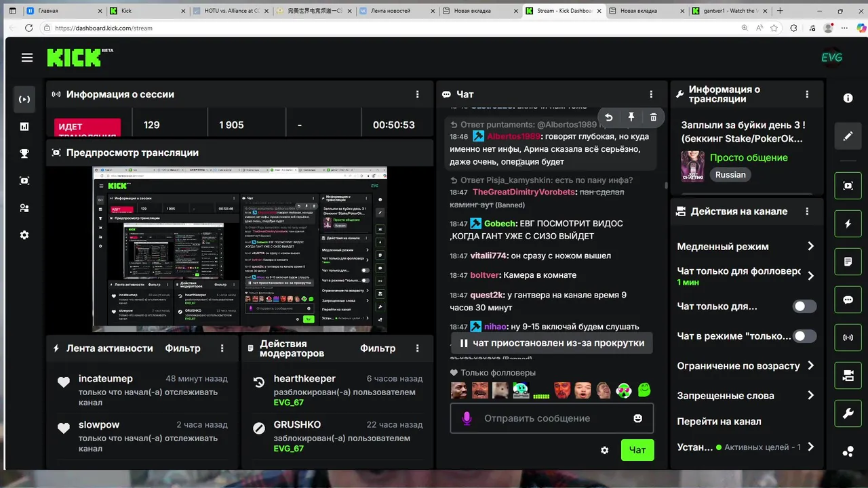This screenshot has height=488, width=868.
Task: Click the broadcast signal icon in right sidebar
Action: click(848, 338)
